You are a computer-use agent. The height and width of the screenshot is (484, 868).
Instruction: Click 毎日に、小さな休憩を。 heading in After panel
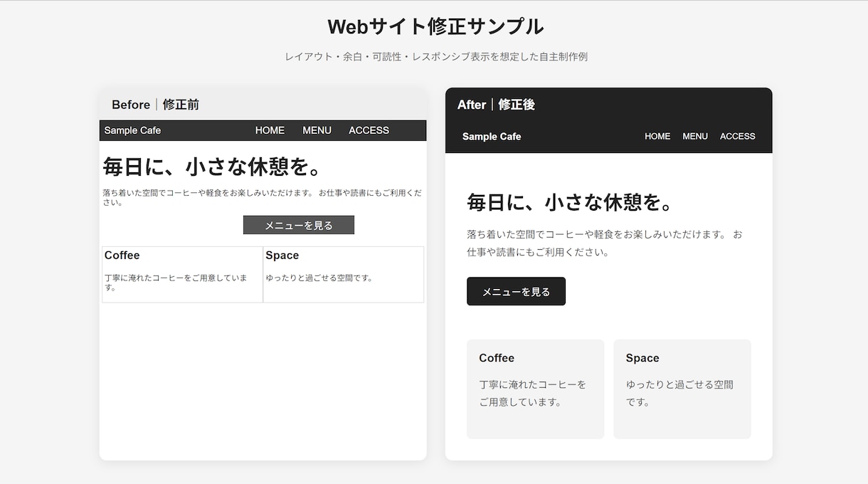click(570, 202)
